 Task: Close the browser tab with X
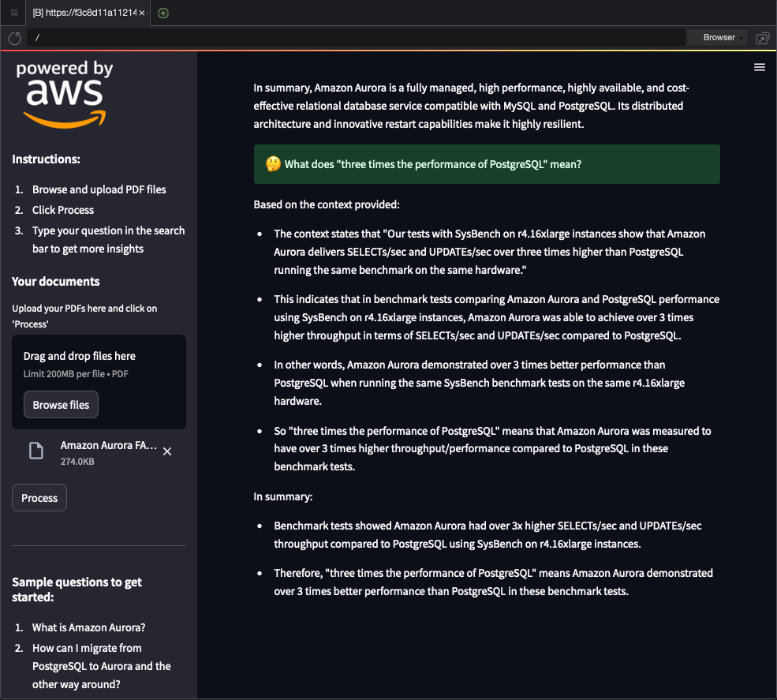142,13
